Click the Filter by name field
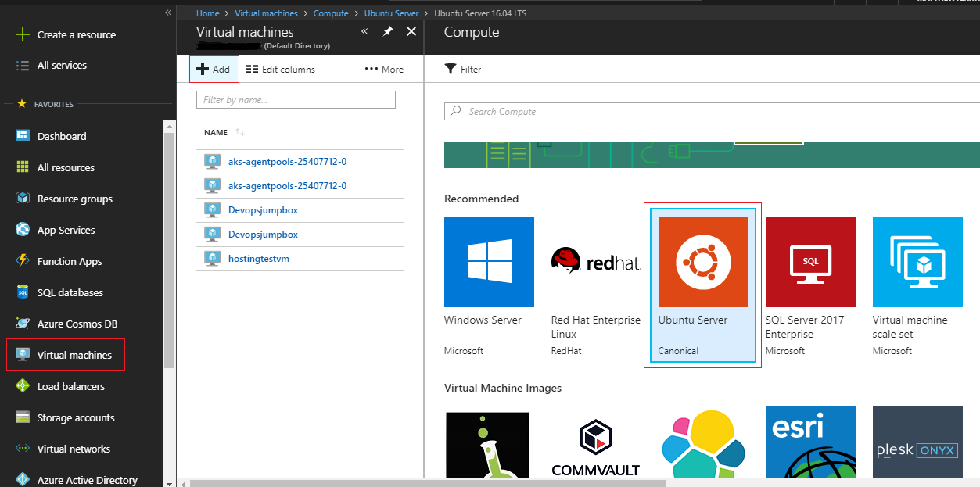This screenshot has height=487, width=980. 296,100
